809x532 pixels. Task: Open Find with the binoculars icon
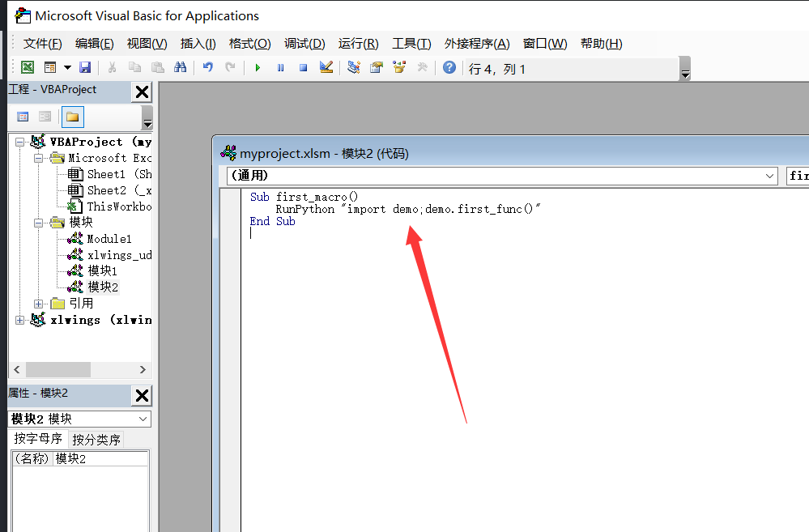click(181, 66)
